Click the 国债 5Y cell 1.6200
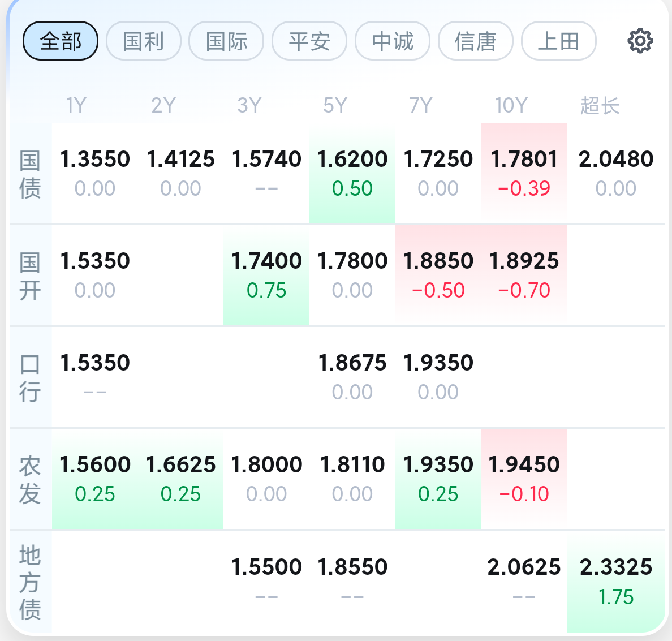This screenshot has height=641, width=672. pos(352,173)
